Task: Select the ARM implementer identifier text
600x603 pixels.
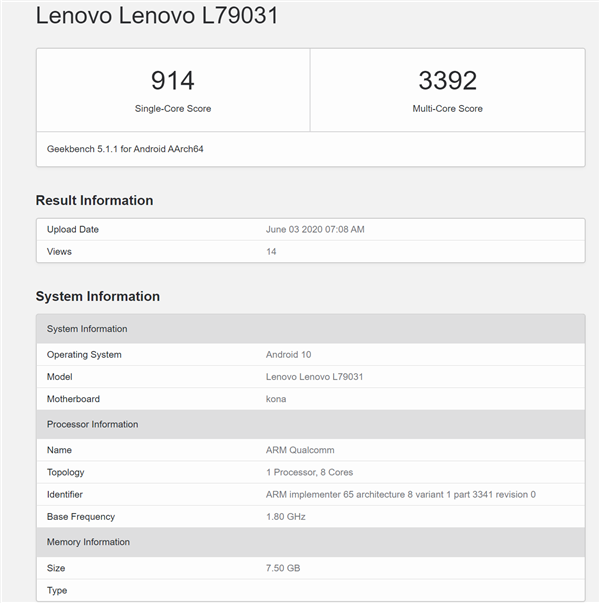Action: coord(400,494)
